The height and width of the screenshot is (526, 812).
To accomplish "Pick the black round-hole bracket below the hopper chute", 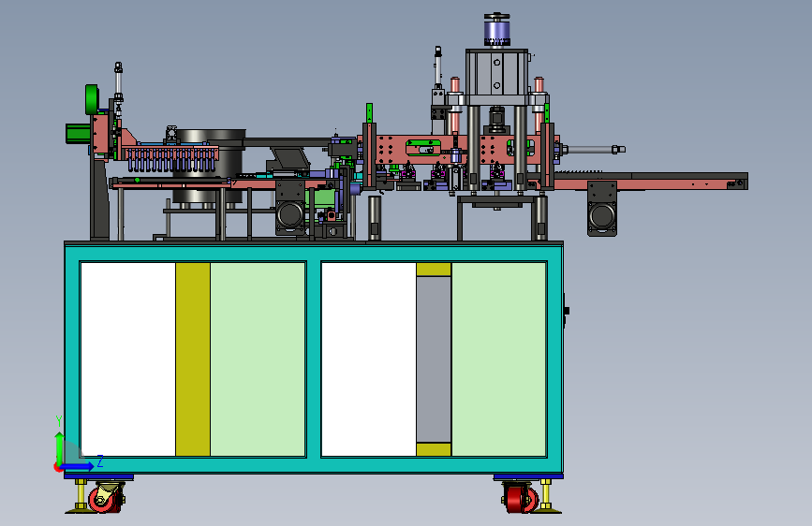I will click(x=290, y=207).
